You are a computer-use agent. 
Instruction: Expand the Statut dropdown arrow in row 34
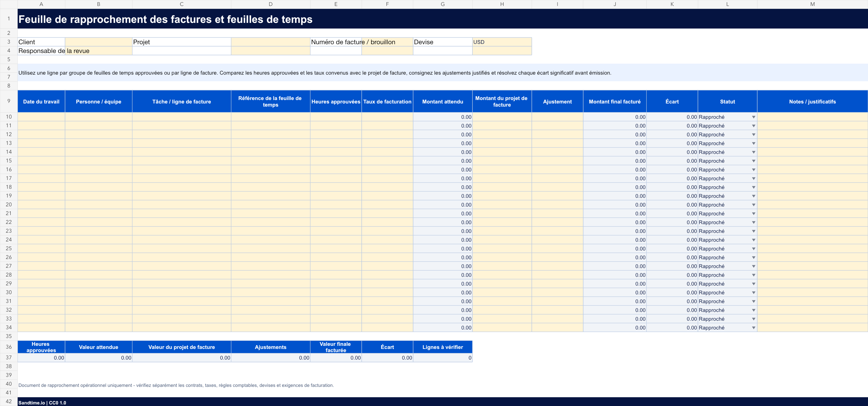point(753,328)
